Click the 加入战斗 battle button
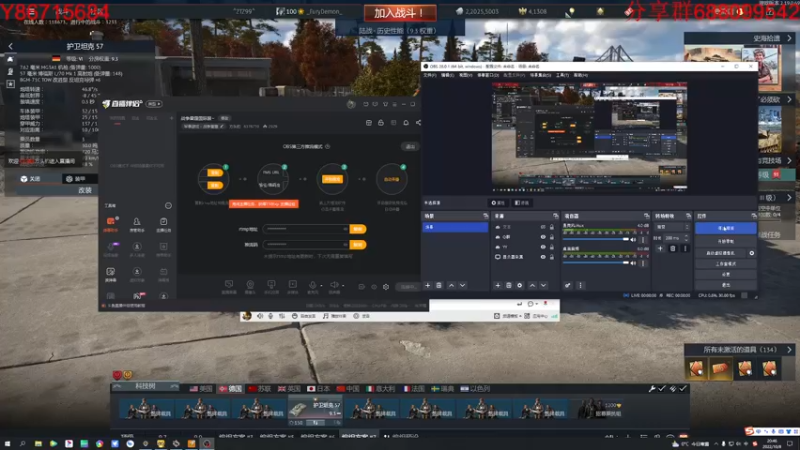This screenshot has width=800, height=450. tap(399, 12)
